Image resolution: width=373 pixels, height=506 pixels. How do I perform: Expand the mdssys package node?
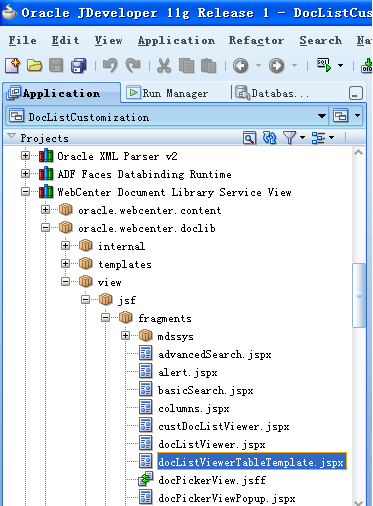pos(125,336)
